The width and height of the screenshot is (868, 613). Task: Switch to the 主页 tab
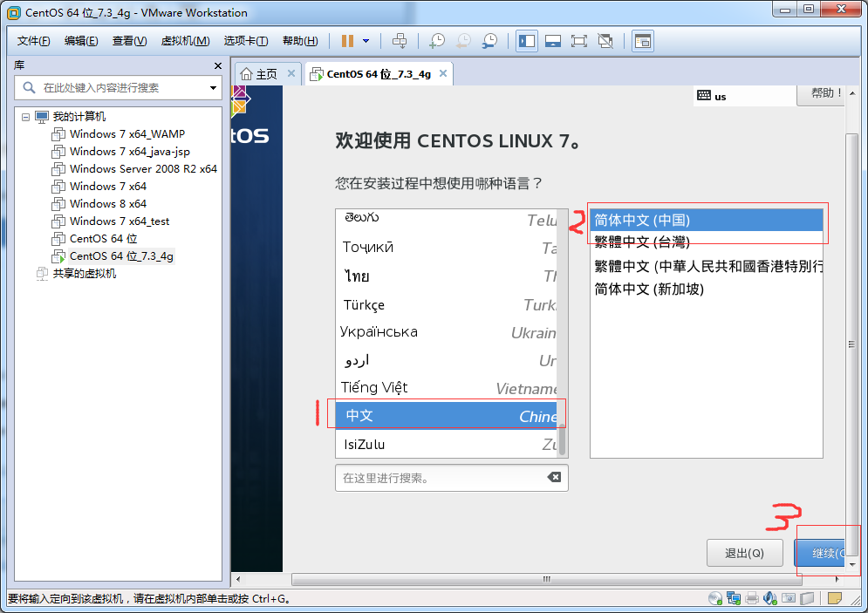266,73
